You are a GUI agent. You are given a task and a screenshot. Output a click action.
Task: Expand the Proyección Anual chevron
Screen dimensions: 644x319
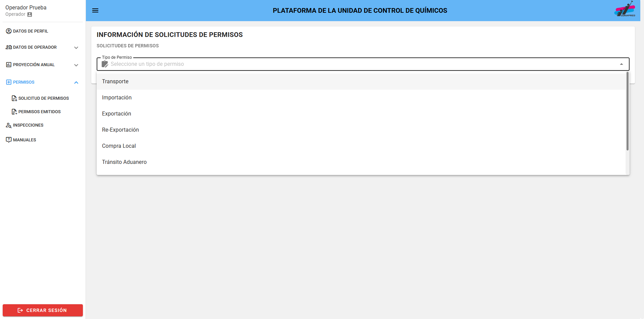click(76, 65)
